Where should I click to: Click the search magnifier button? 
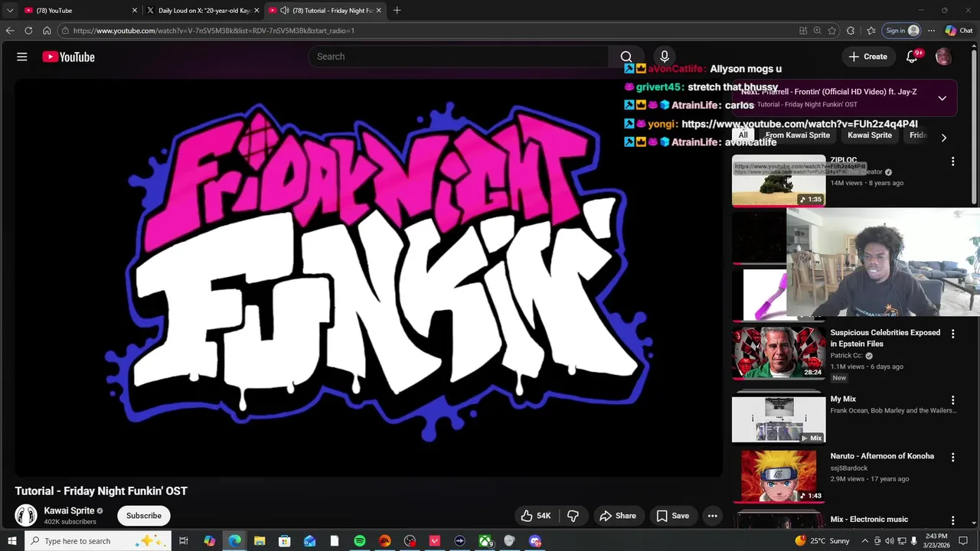pos(626,57)
